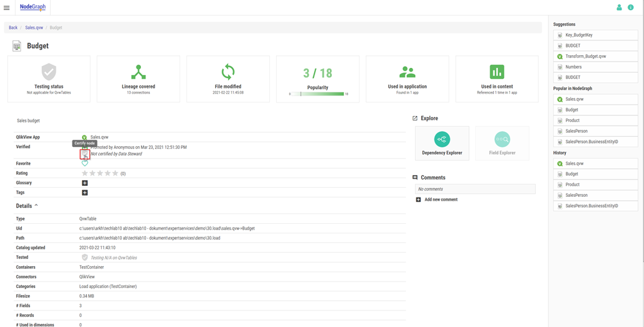Click the Popularity progress bar
644x327 pixels.
tap(318, 94)
